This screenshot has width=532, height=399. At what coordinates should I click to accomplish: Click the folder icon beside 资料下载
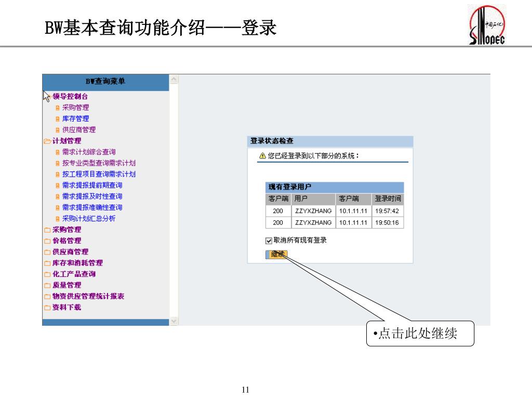click(x=47, y=308)
